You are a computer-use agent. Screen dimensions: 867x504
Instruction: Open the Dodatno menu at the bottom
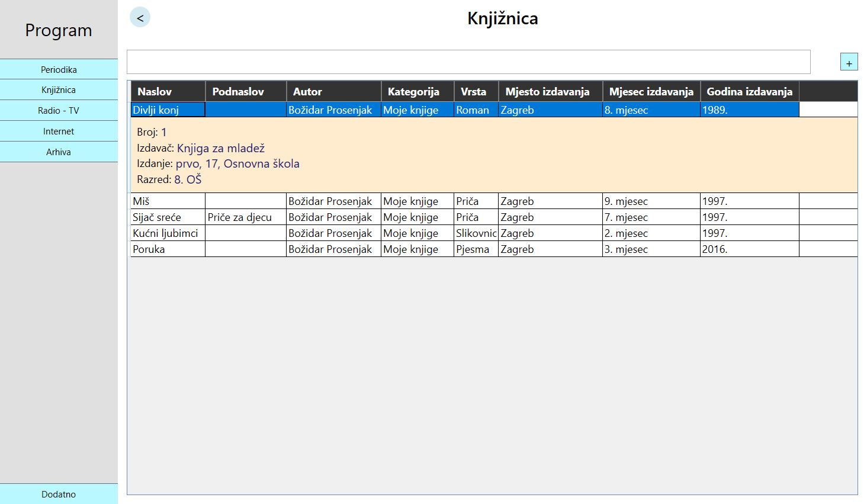pyautogui.click(x=59, y=494)
